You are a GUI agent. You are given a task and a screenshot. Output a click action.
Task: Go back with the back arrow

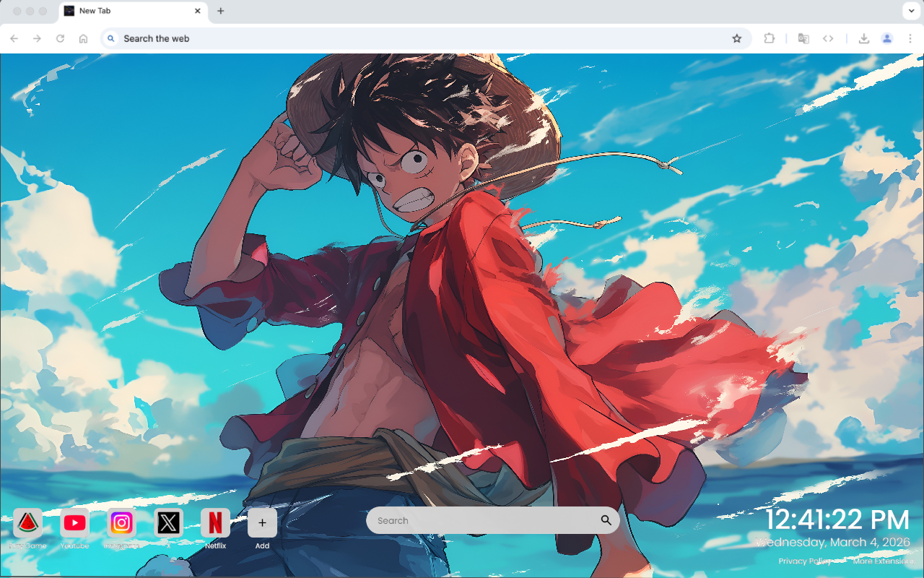[14, 38]
